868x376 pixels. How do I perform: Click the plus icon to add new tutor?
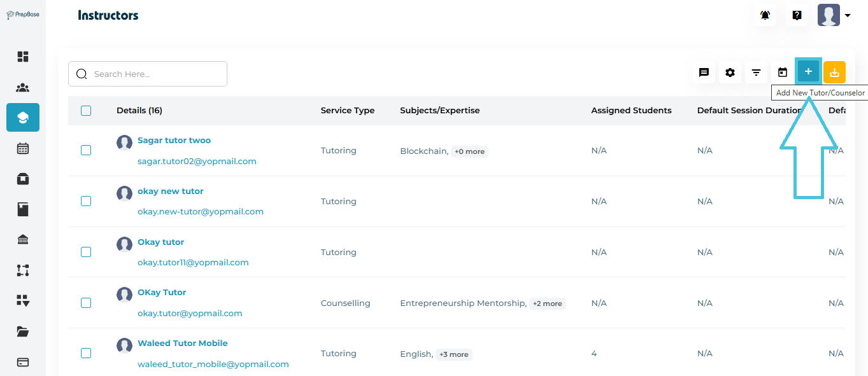[x=808, y=72]
